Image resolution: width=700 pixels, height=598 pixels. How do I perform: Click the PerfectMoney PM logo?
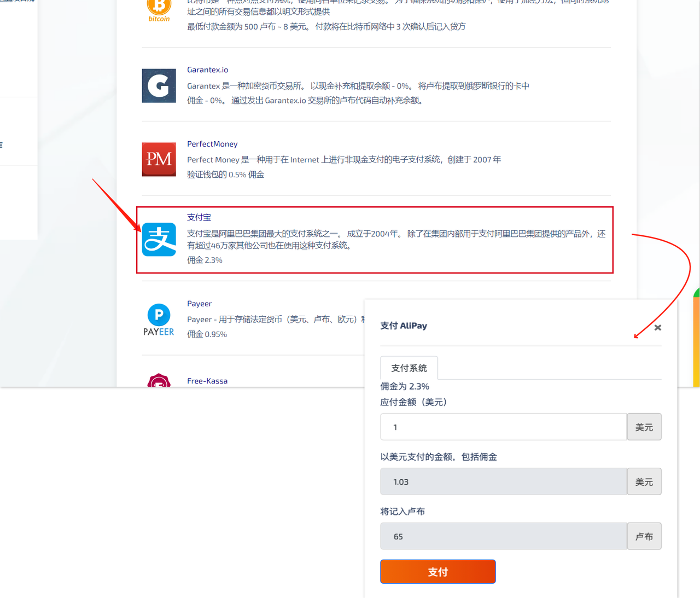click(159, 159)
